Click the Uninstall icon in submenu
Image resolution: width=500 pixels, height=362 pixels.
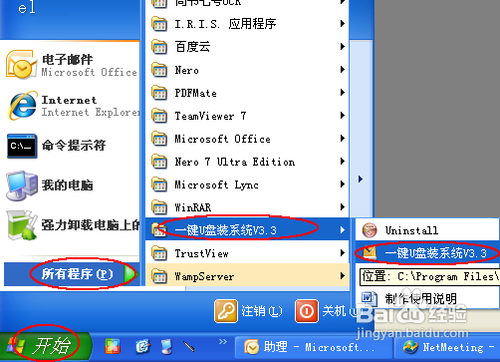(x=370, y=230)
